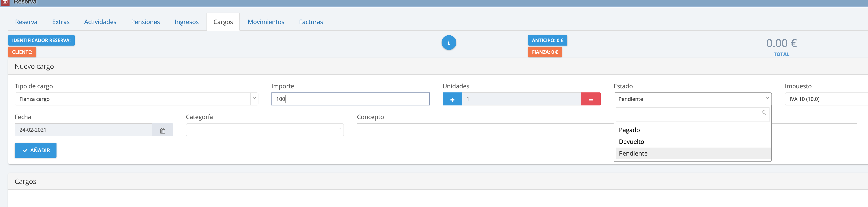Click the blue info circle icon
This screenshot has height=207, width=868.
point(449,43)
